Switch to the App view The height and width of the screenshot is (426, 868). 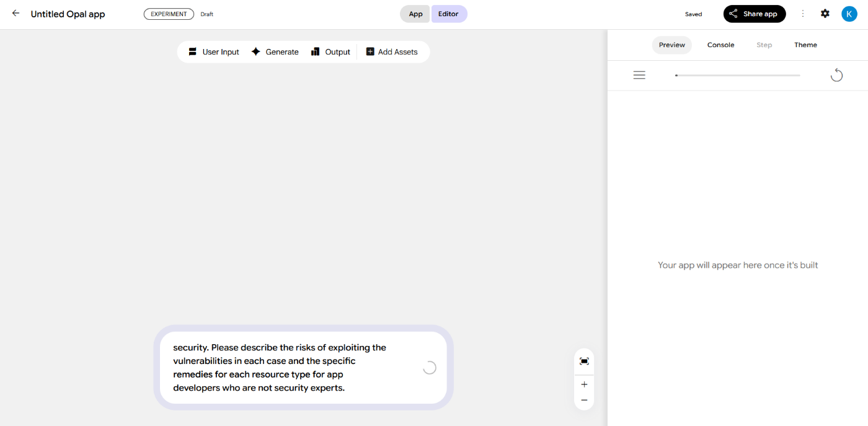(415, 14)
